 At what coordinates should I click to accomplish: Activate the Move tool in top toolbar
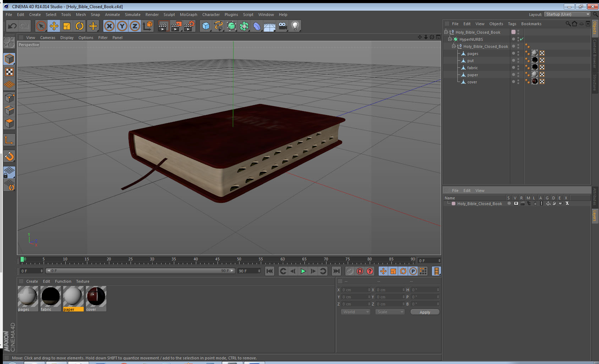pyautogui.click(x=54, y=26)
